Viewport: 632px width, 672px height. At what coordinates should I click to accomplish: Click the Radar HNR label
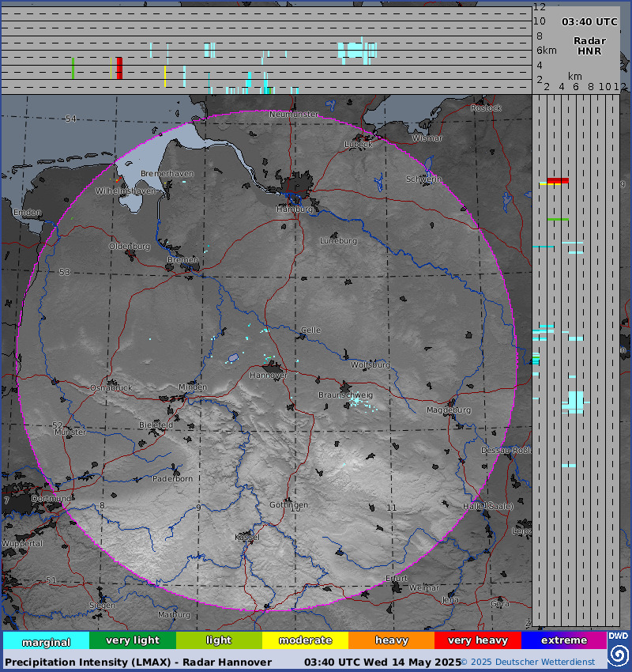click(x=589, y=46)
